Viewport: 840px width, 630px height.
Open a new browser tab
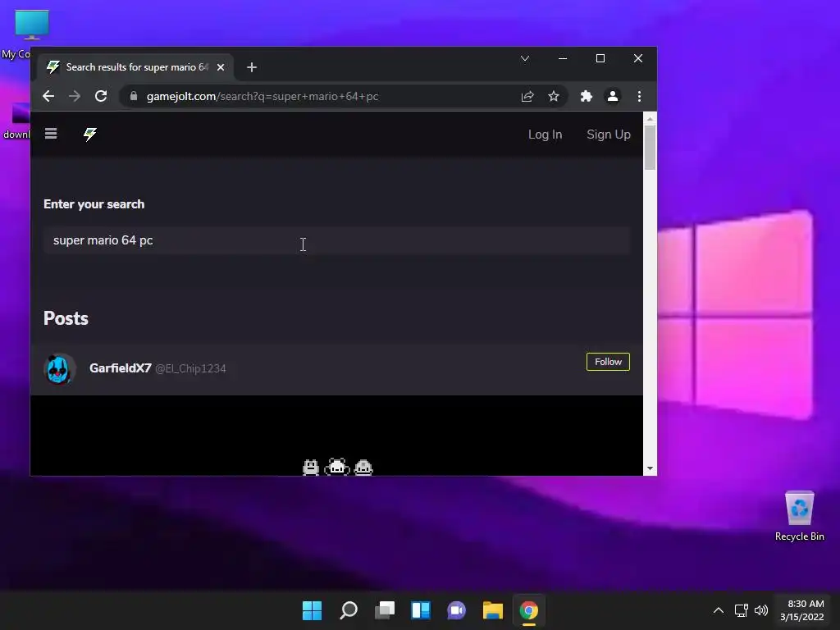click(x=252, y=67)
